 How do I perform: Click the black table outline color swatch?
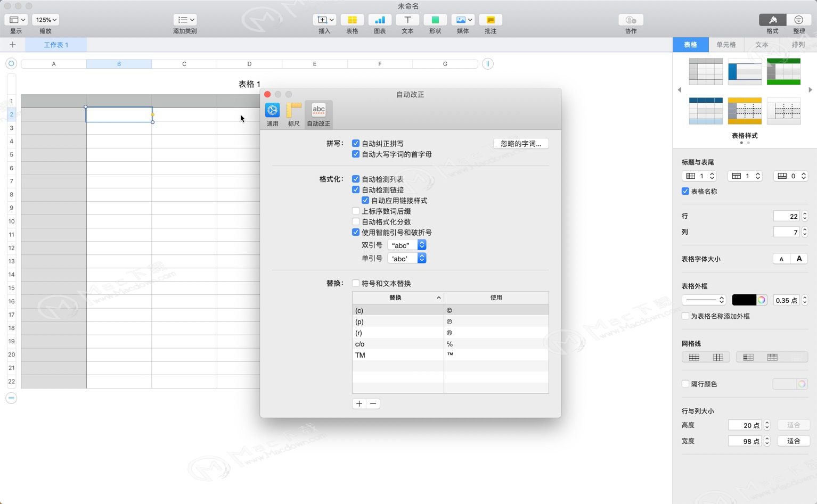tap(744, 300)
